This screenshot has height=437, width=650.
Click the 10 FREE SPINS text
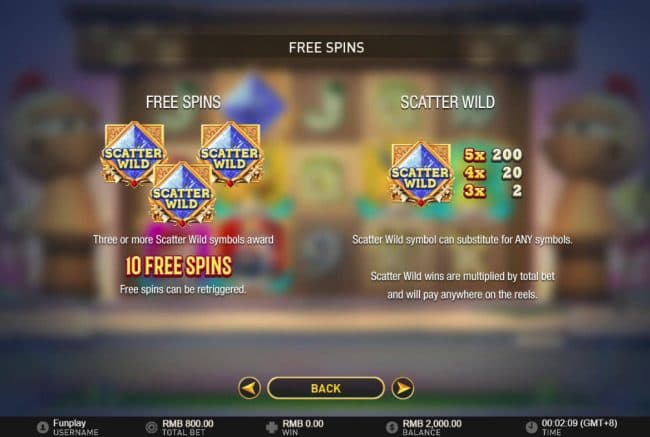pyautogui.click(x=178, y=266)
